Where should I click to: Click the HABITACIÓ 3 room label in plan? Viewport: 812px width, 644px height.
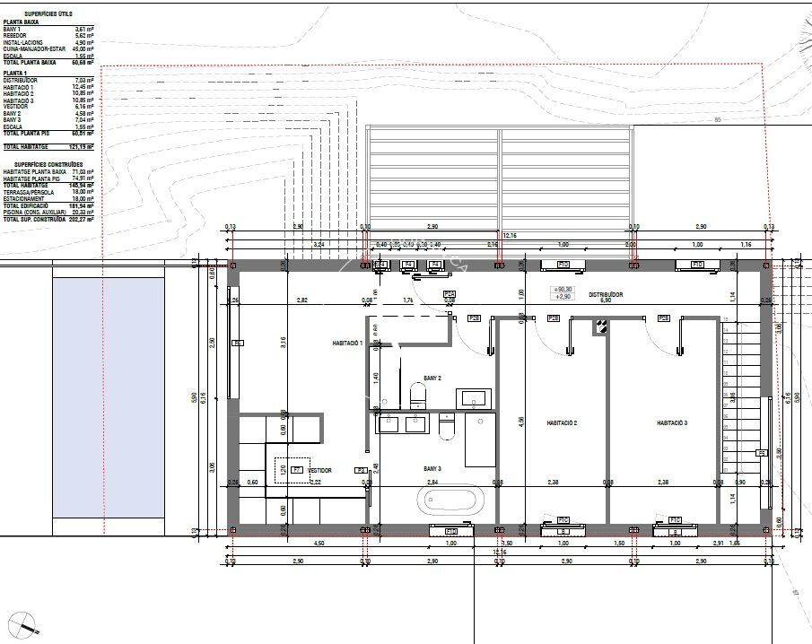pyautogui.click(x=672, y=423)
